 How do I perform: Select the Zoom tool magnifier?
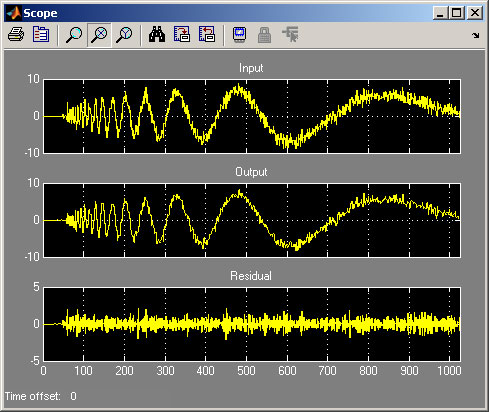click(x=74, y=35)
